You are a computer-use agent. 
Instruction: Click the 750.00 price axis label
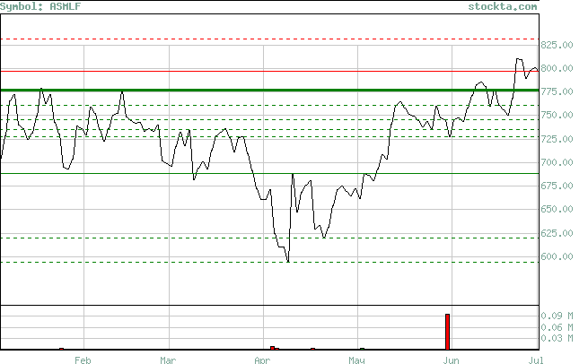(557, 115)
